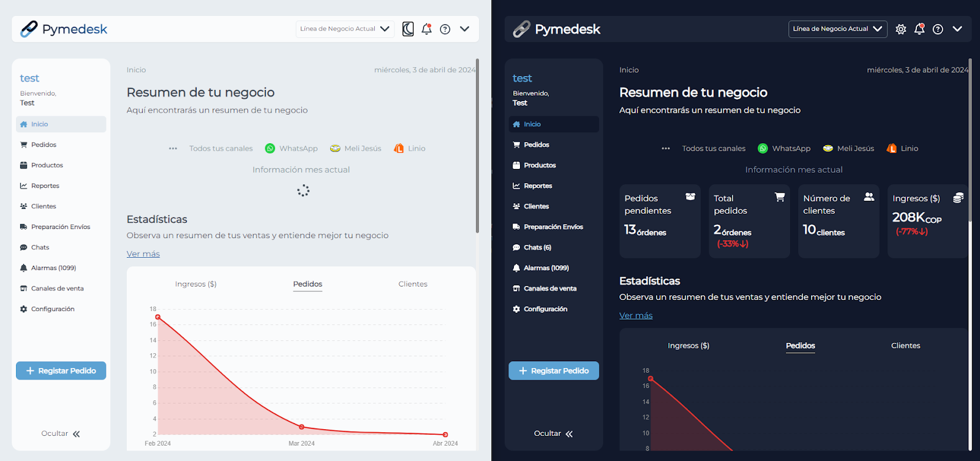Switch chart to Pedidos tab, dark panel
Viewport: 980px width, 461px height.
(x=801, y=346)
